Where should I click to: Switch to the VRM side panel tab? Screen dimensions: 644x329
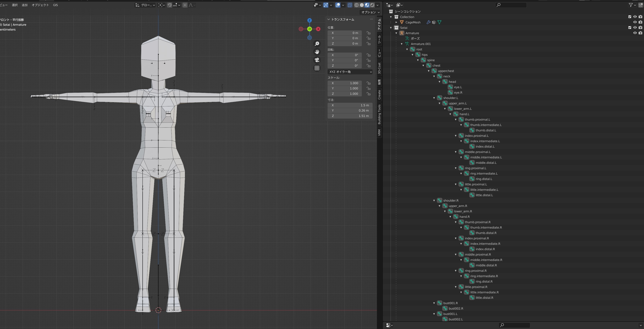(379, 132)
